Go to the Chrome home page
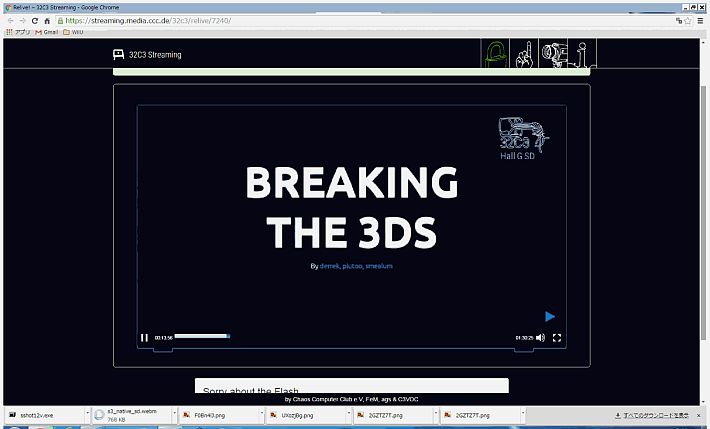The width and height of the screenshot is (710, 429). point(47,21)
